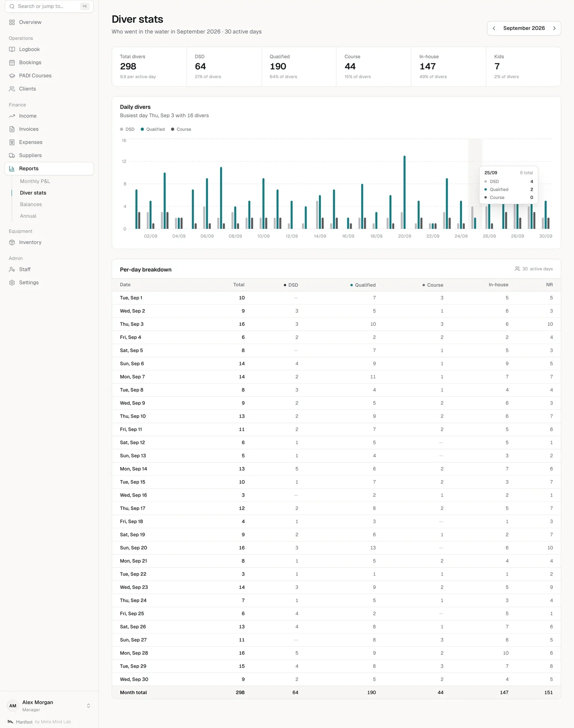The image size is (574, 728).
Task: Click the Month total row label
Action: (134, 693)
